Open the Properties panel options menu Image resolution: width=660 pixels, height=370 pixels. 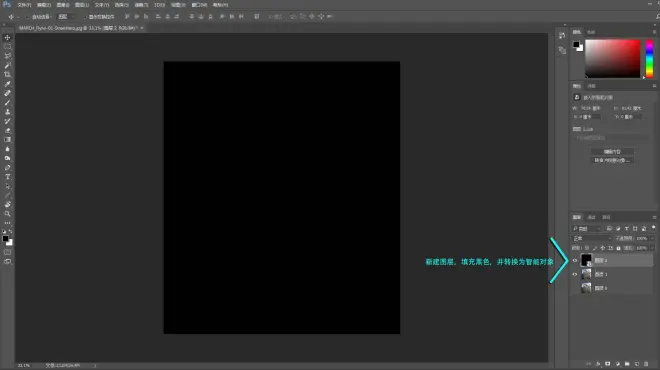coord(655,86)
